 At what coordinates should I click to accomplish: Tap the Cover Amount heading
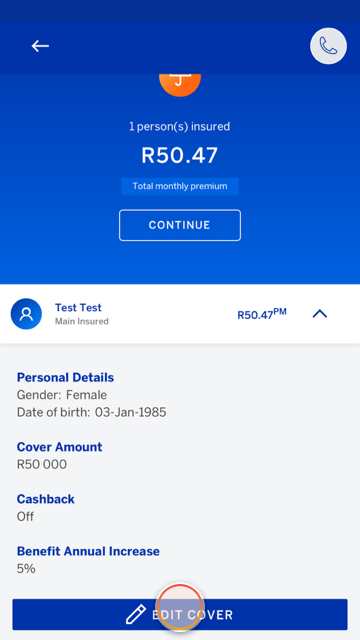click(60, 447)
